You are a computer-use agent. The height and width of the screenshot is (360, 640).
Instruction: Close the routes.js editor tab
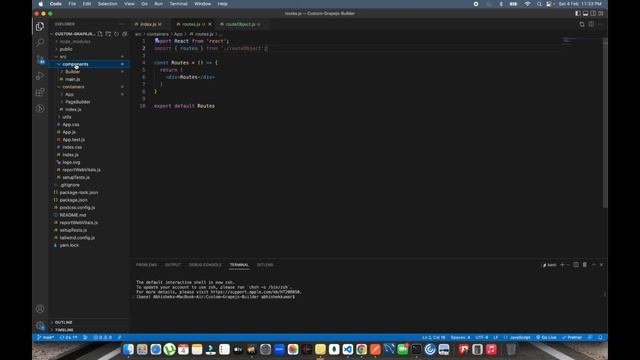[210, 24]
